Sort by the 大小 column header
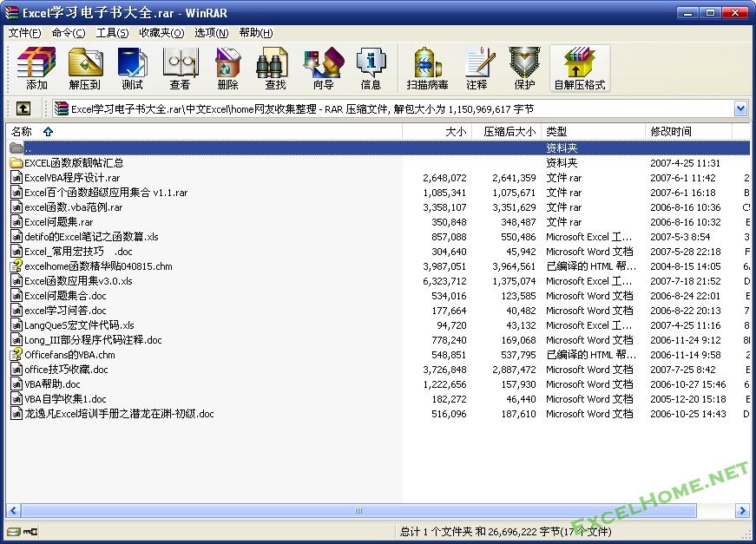 click(437, 132)
